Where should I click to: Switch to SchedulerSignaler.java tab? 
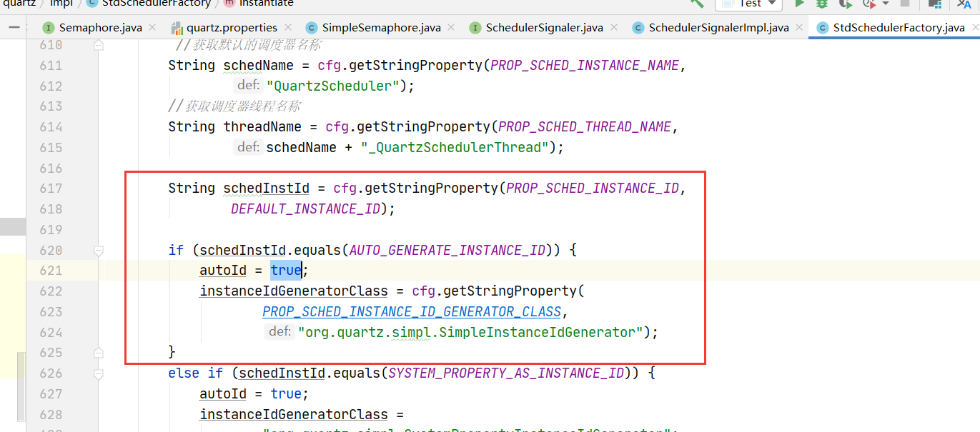544,28
